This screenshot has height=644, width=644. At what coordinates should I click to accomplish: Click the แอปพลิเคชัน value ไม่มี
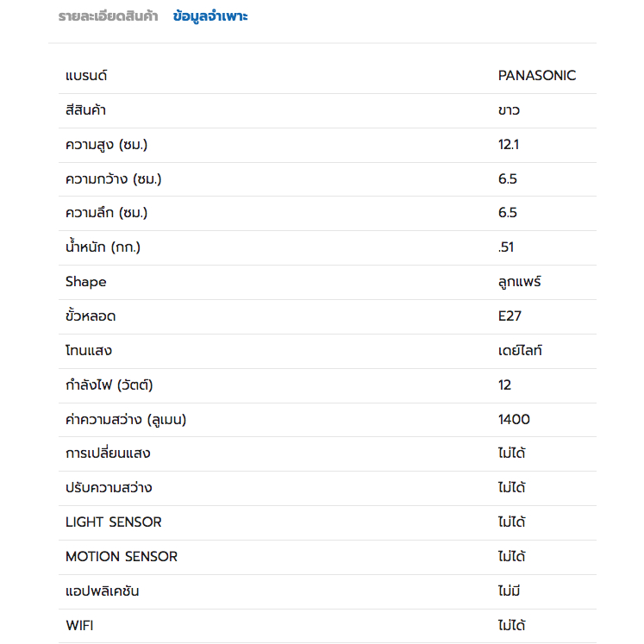pos(509,591)
